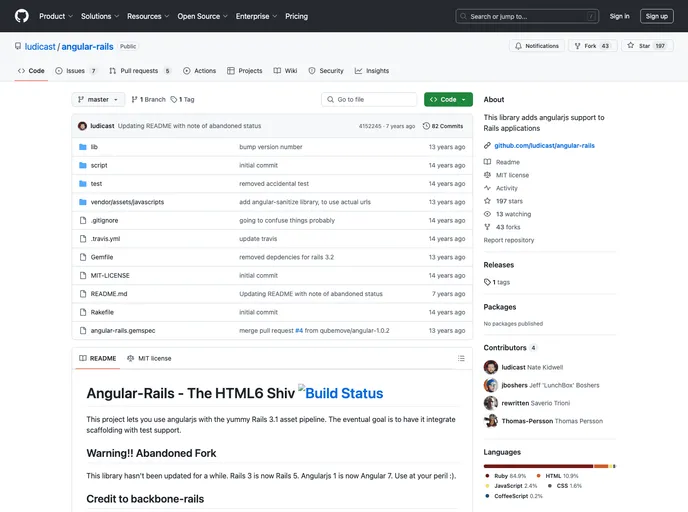Open Thomas-Persson contributor avatar
The image size is (688, 512).
pos(491,421)
